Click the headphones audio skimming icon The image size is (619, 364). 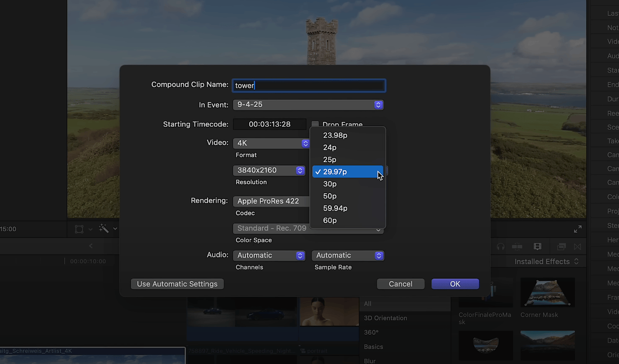(x=501, y=247)
